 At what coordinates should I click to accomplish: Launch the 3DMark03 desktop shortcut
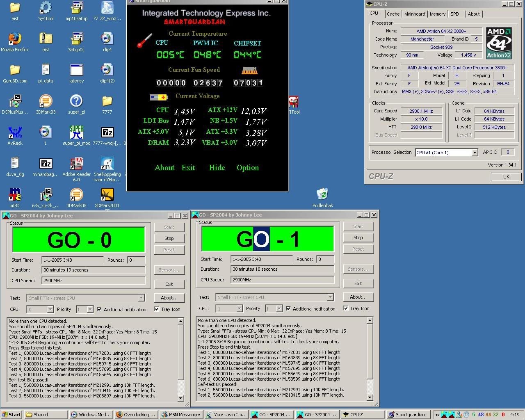(46, 104)
